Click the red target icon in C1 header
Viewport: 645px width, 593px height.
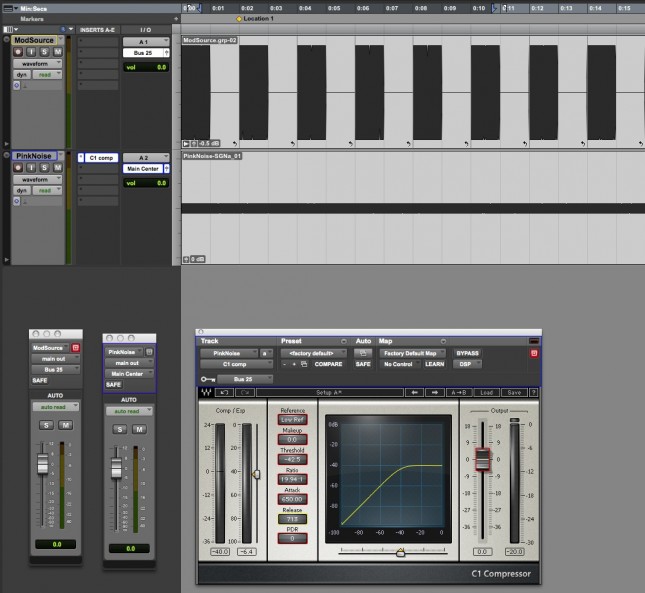point(534,353)
